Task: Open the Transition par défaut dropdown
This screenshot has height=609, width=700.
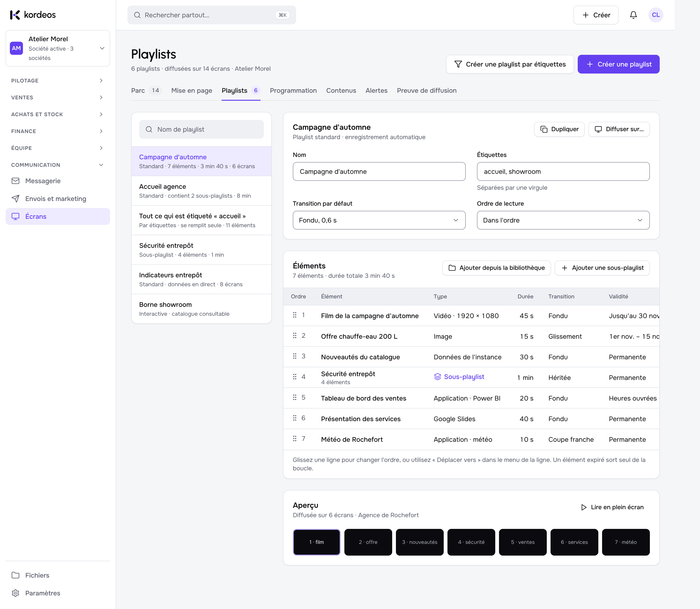Action: click(379, 220)
